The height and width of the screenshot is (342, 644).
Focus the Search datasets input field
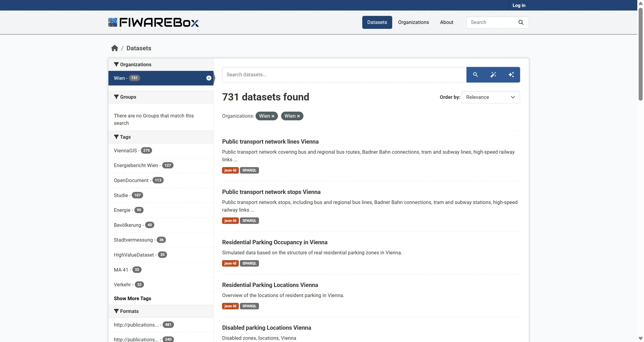pyautogui.click(x=344, y=74)
